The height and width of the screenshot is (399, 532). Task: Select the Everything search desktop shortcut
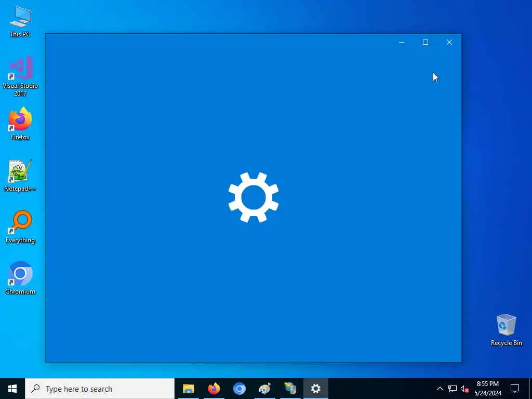(20, 227)
